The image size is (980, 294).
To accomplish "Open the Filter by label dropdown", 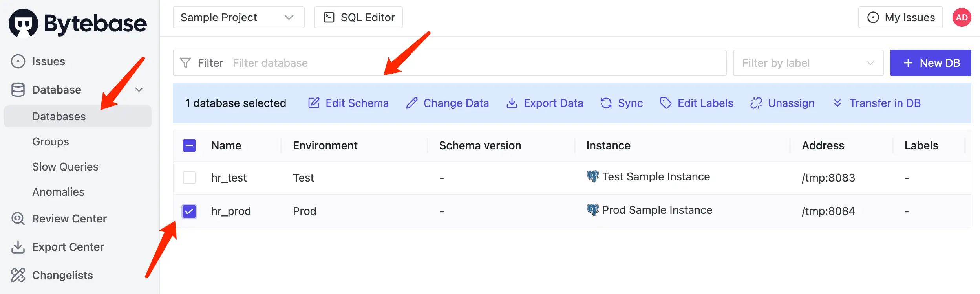I will (x=808, y=63).
